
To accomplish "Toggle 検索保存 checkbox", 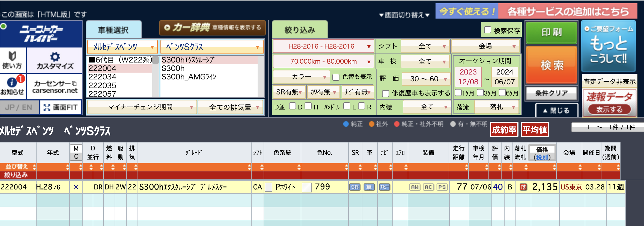I will (x=488, y=30).
